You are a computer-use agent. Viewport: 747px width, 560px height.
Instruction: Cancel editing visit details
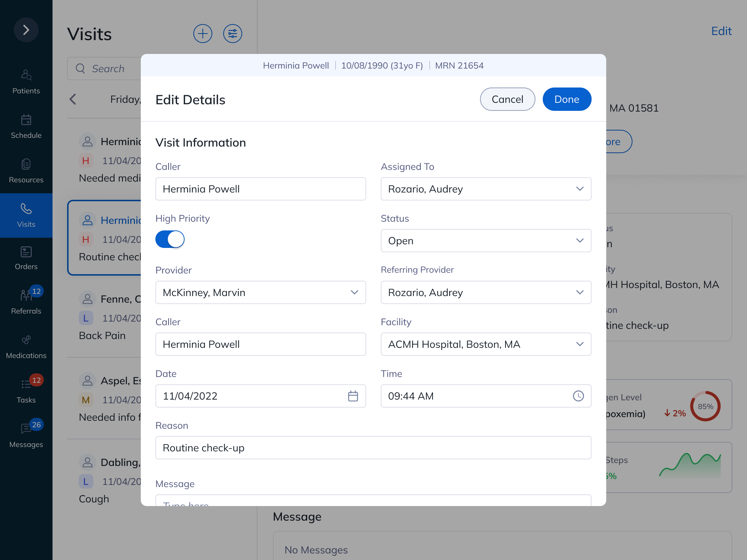coord(507,99)
